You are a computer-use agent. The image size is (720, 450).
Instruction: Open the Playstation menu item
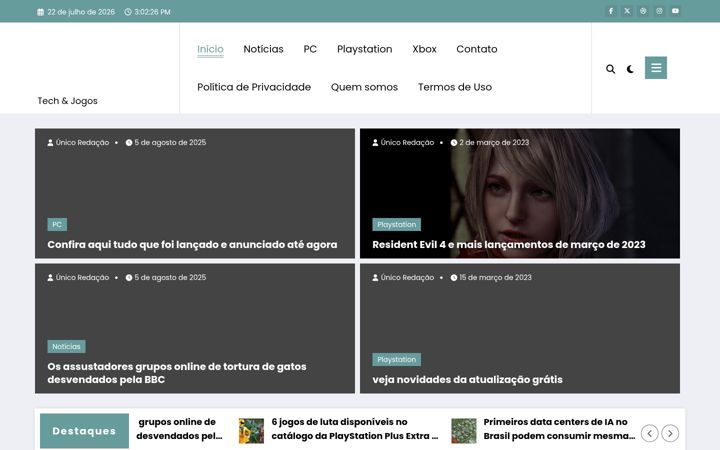pos(365,49)
